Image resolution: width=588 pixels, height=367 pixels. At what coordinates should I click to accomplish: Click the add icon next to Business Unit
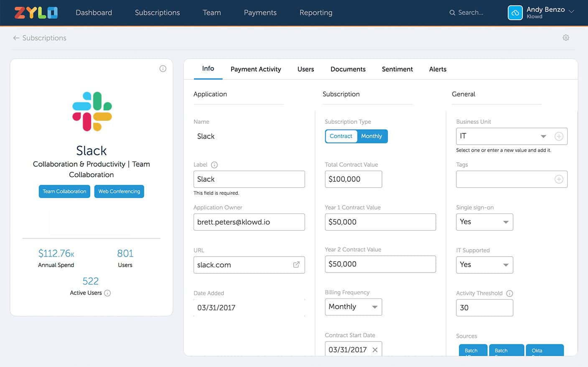(x=559, y=136)
